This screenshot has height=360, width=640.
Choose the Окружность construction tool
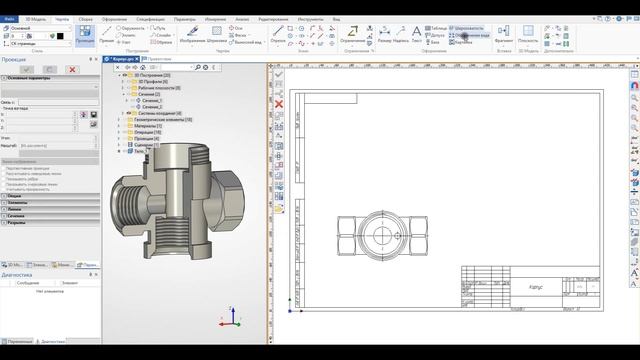[x=130, y=28]
